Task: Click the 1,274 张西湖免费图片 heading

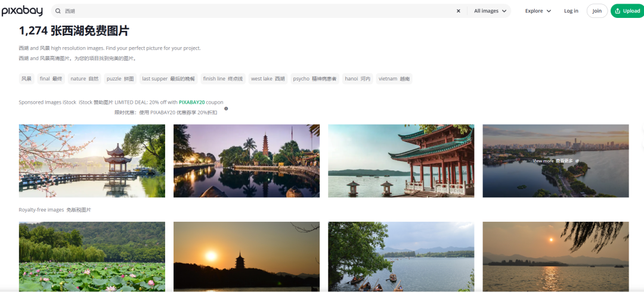Action: click(x=74, y=31)
